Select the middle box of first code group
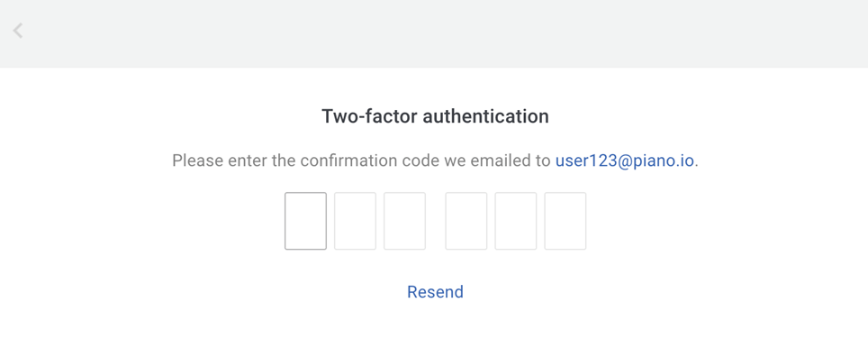Image resolution: width=868 pixels, height=339 pixels. pyautogui.click(x=355, y=221)
